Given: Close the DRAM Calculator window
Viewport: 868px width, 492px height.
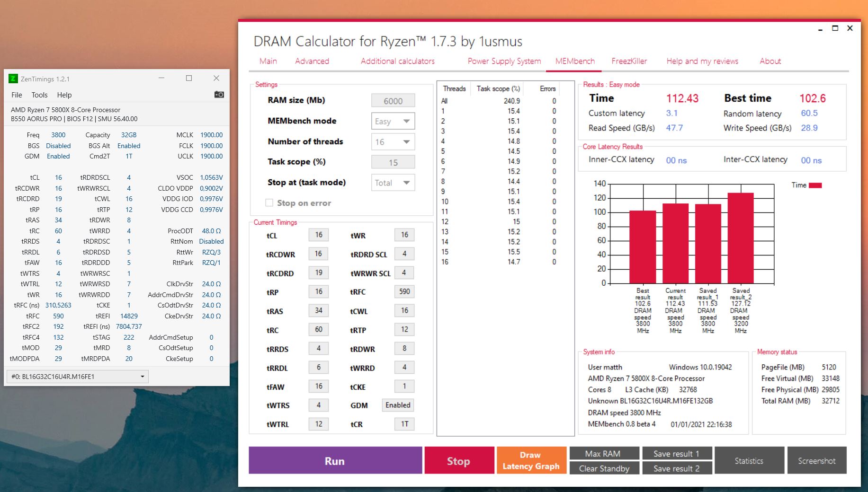Looking at the screenshot, I should [850, 28].
